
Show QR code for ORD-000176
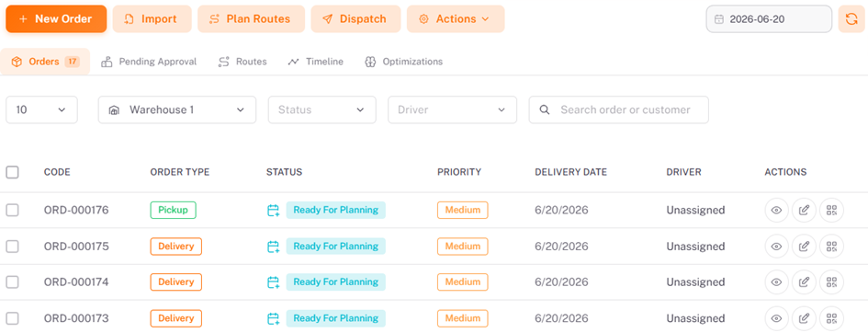(831, 211)
